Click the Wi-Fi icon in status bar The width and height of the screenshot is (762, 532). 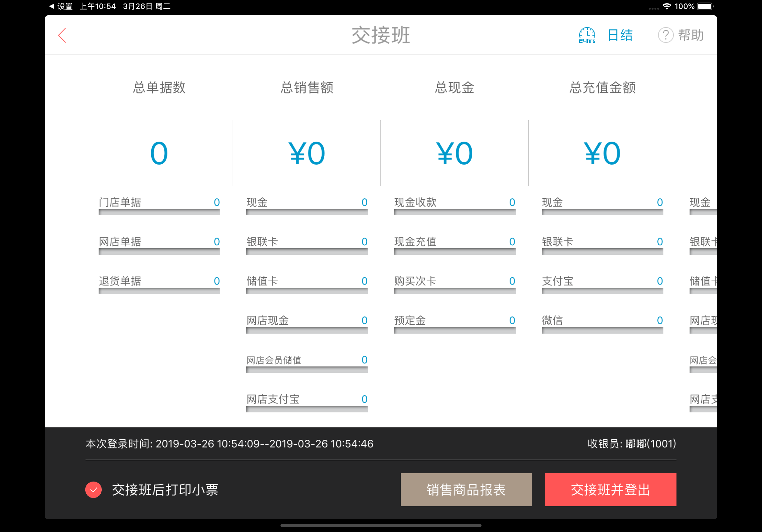point(667,6)
